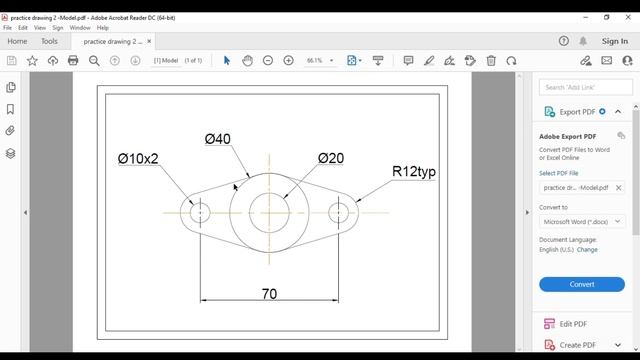The width and height of the screenshot is (640, 360).
Task: Click the Ø10x2 dimension label
Action: 138,158
